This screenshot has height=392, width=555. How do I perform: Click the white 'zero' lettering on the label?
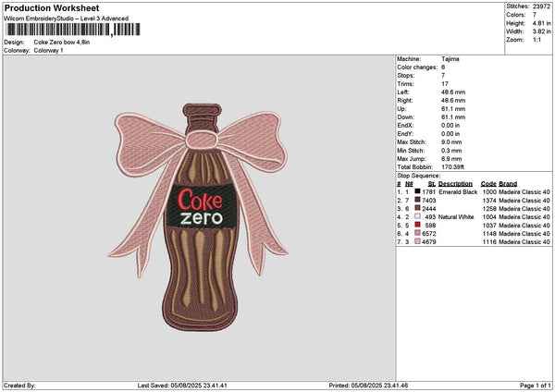point(202,218)
